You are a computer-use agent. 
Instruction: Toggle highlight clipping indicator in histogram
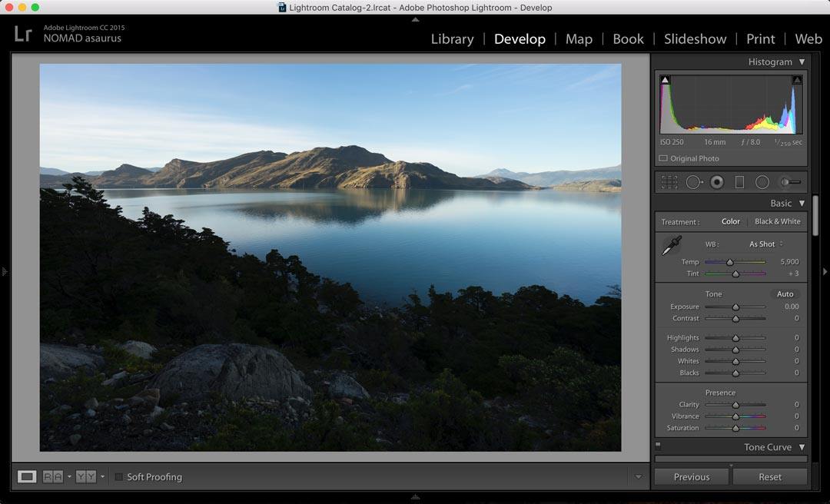[x=797, y=80]
